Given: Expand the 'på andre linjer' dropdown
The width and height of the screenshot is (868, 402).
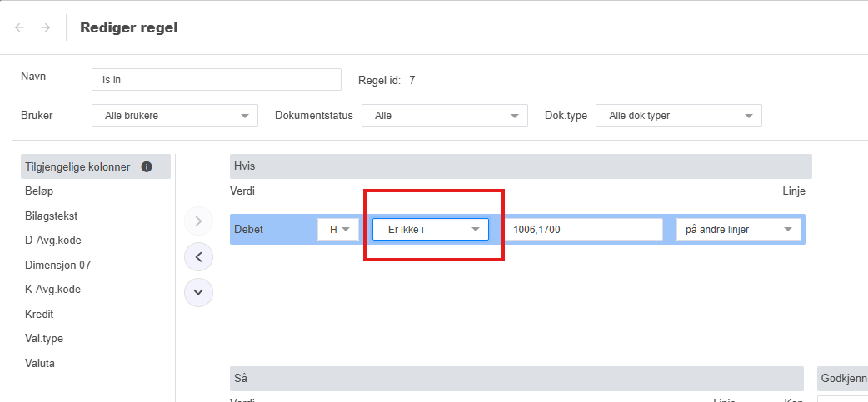Looking at the screenshot, I should (x=738, y=229).
